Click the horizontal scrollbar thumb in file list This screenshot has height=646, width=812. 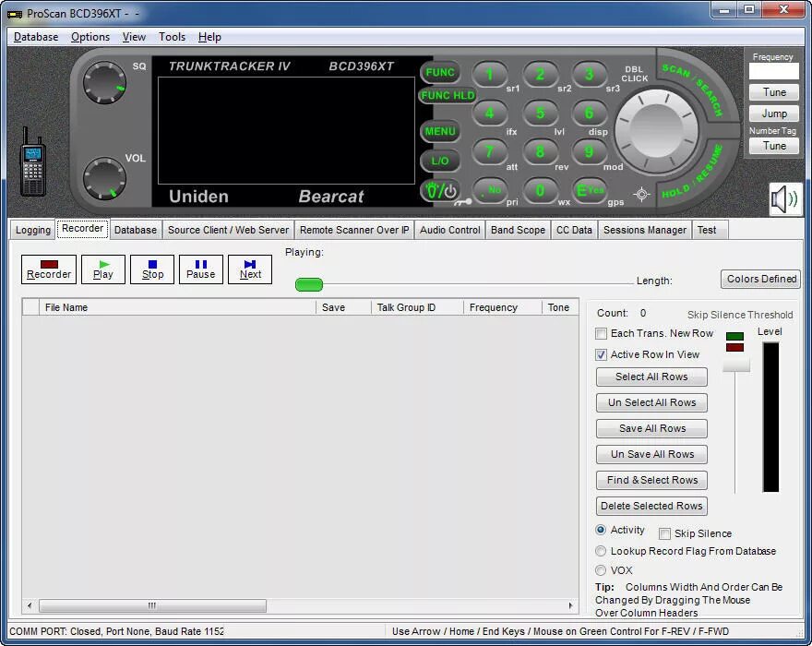click(153, 605)
